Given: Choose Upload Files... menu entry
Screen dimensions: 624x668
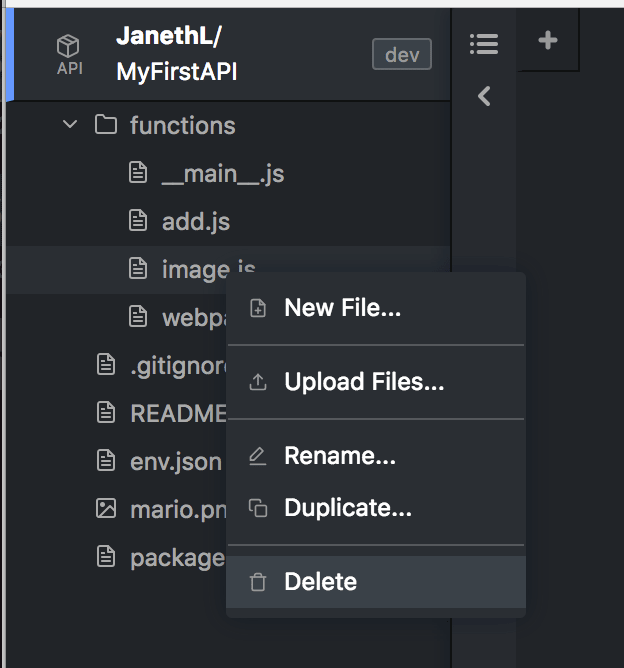Looking at the screenshot, I should [376, 382].
